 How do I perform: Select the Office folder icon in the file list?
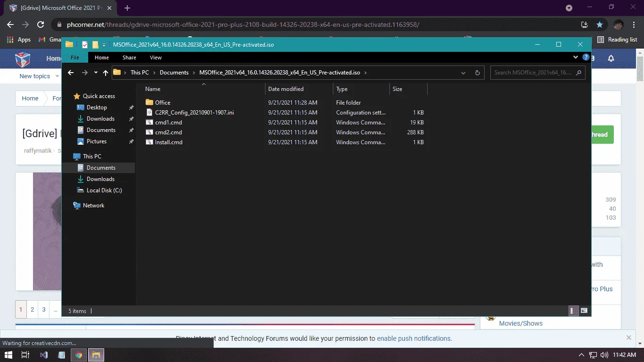coord(149,102)
